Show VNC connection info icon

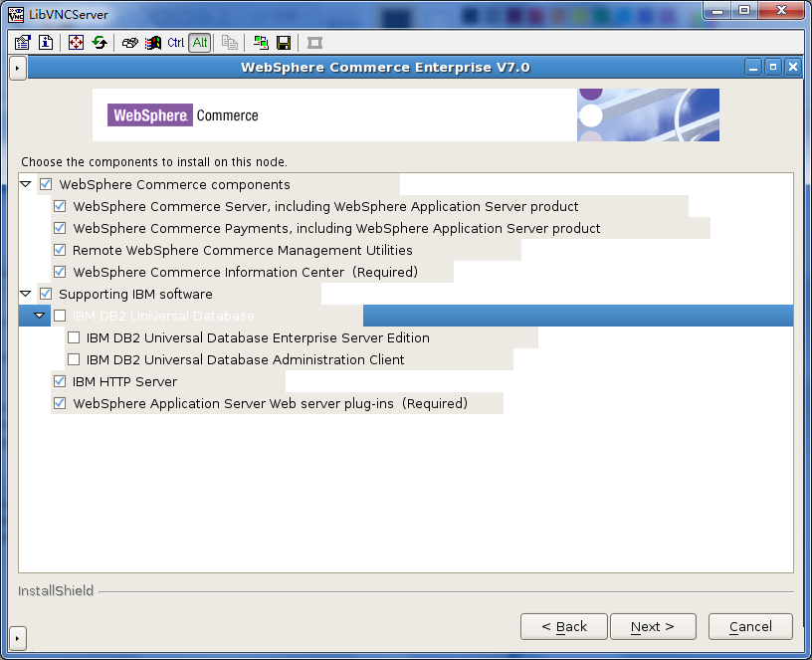pyautogui.click(x=46, y=43)
